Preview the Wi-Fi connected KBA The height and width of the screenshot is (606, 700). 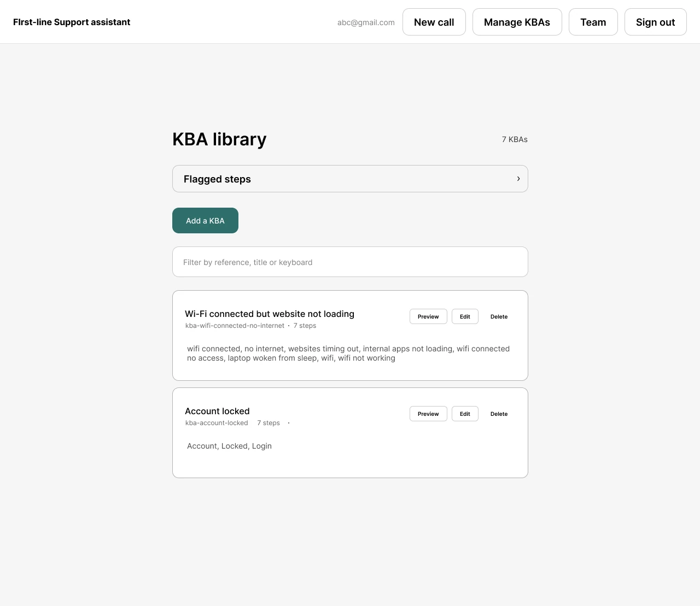428,316
